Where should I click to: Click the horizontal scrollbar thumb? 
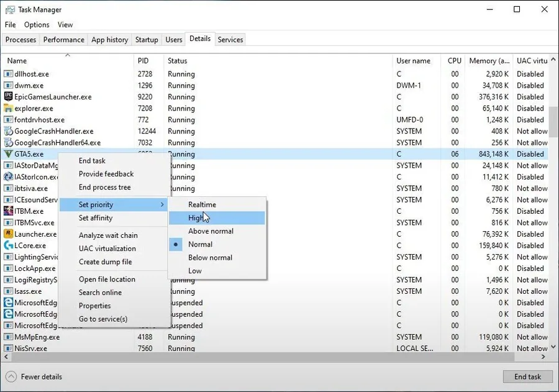(x=261, y=357)
